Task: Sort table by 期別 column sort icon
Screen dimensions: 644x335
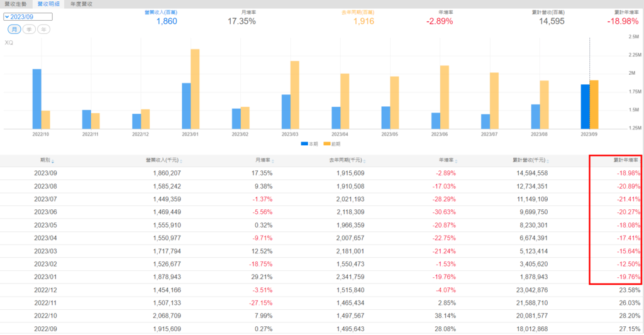Action: point(53,161)
